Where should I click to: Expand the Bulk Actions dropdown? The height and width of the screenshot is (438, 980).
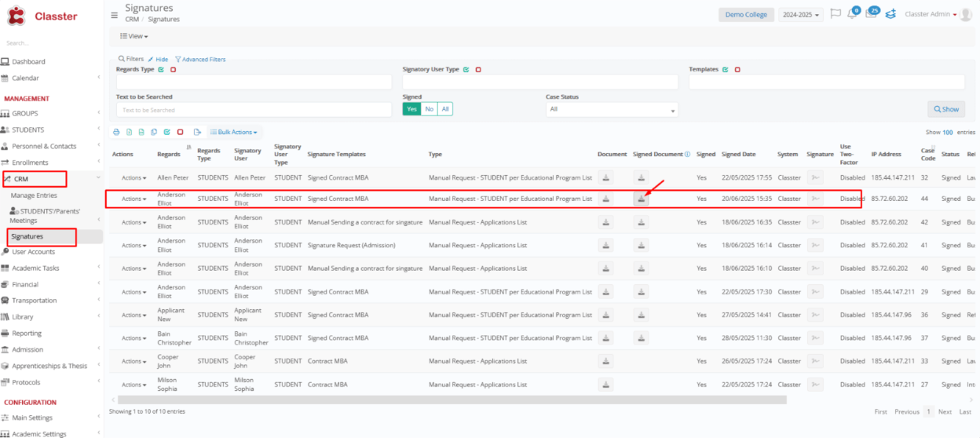[x=234, y=132]
